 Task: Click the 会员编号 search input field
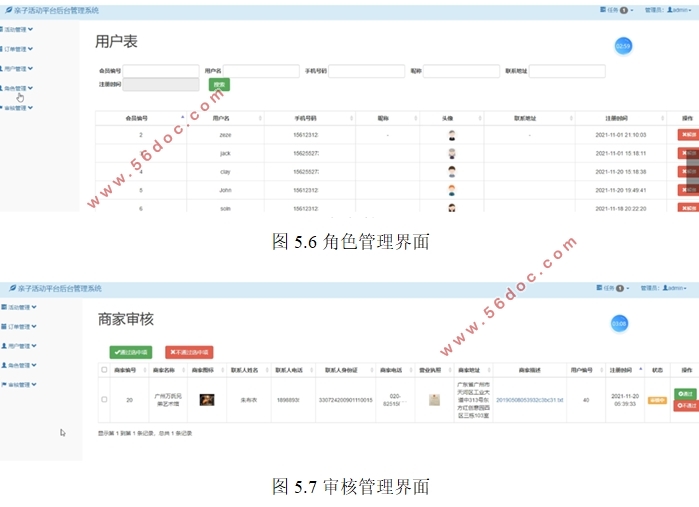[160, 71]
